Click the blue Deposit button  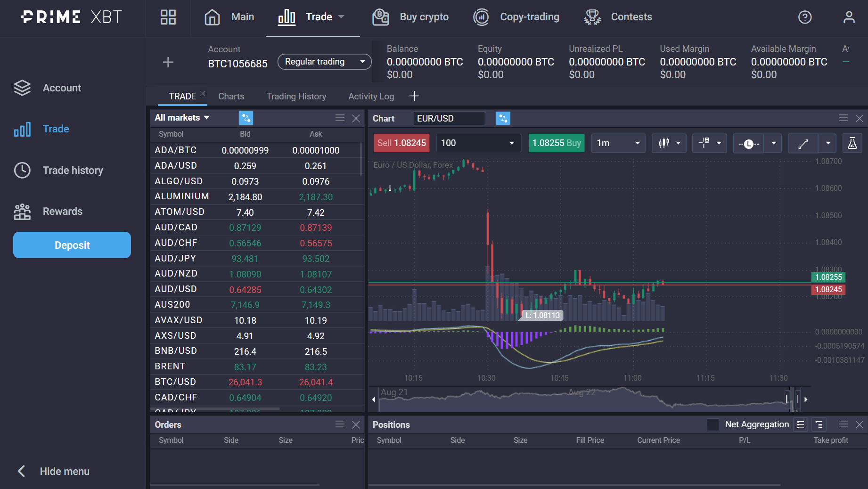(72, 245)
